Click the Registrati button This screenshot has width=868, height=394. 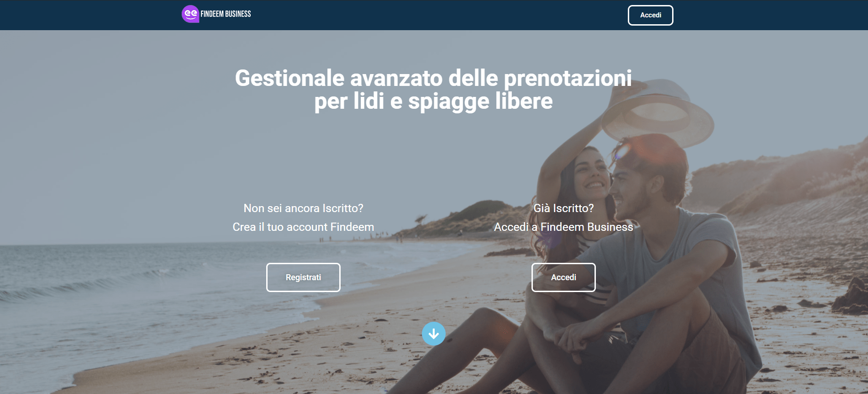[303, 277]
